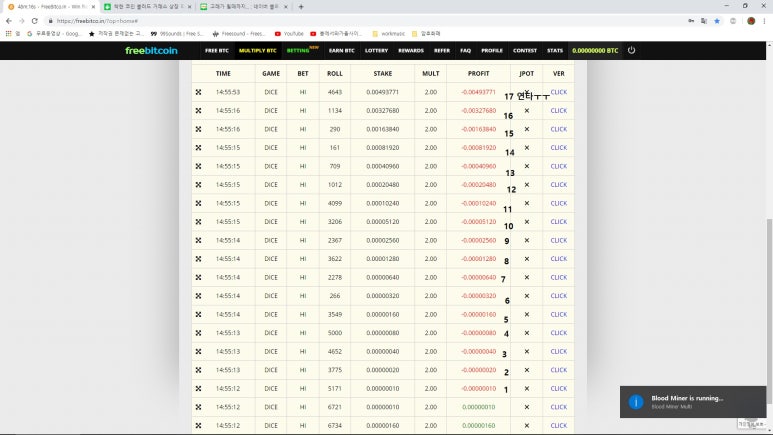Click the dice icon on roll 6734 row
Screen dimensions: 773x435
(198, 425)
